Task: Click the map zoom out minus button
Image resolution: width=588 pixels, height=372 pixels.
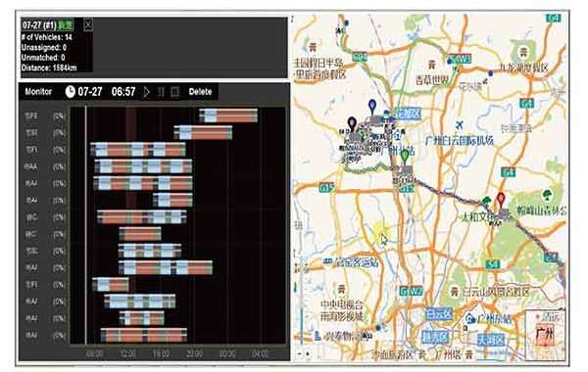Action: coord(299,353)
